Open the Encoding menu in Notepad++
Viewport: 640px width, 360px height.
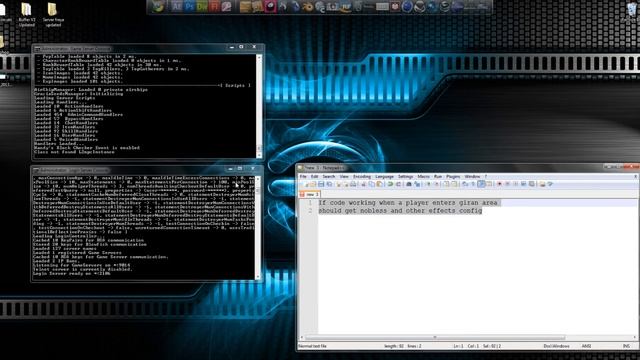pyautogui.click(x=362, y=177)
